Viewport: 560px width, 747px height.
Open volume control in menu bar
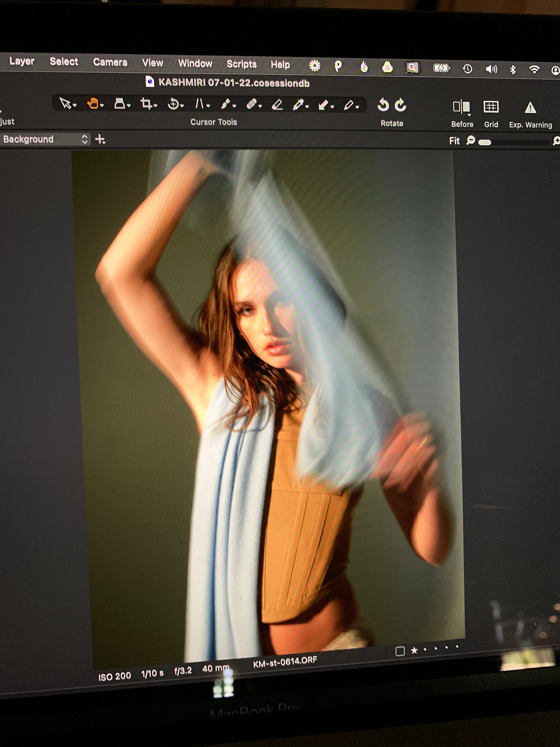(491, 69)
